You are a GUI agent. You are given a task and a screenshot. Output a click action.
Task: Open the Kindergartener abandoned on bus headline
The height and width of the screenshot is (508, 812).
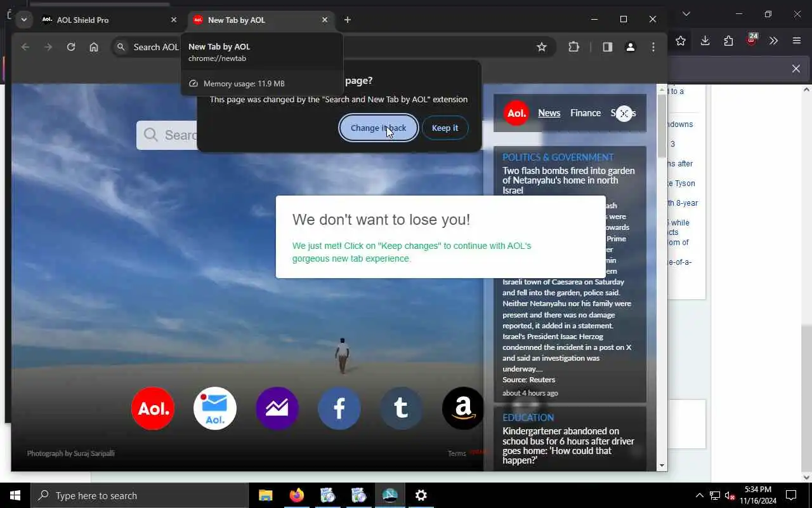point(568,446)
